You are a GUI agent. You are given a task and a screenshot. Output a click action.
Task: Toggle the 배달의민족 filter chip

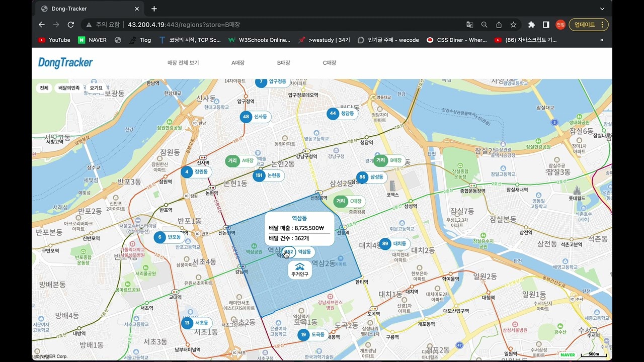coord(69,88)
